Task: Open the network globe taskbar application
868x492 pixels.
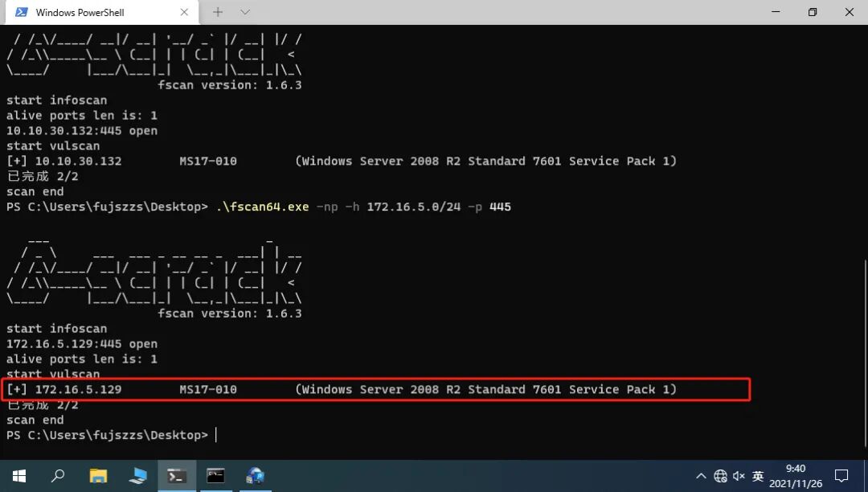Action: (x=256, y=476)
